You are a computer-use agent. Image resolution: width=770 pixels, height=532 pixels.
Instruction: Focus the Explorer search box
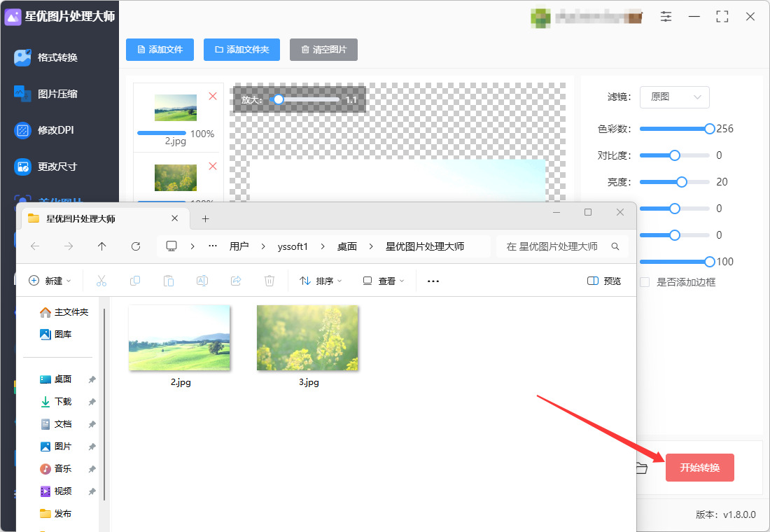562,246
